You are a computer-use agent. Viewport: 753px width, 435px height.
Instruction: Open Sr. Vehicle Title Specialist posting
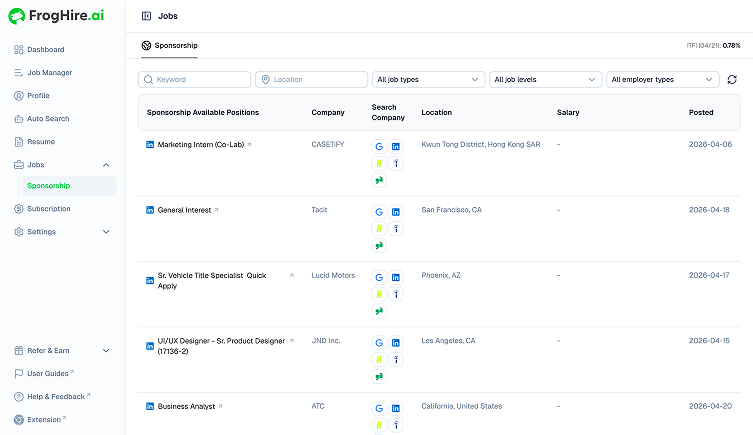[212, 280]
